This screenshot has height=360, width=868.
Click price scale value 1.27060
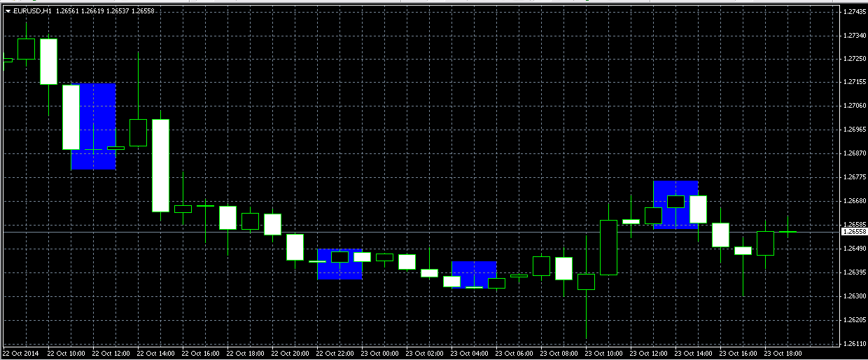click(x=855, y=106)
